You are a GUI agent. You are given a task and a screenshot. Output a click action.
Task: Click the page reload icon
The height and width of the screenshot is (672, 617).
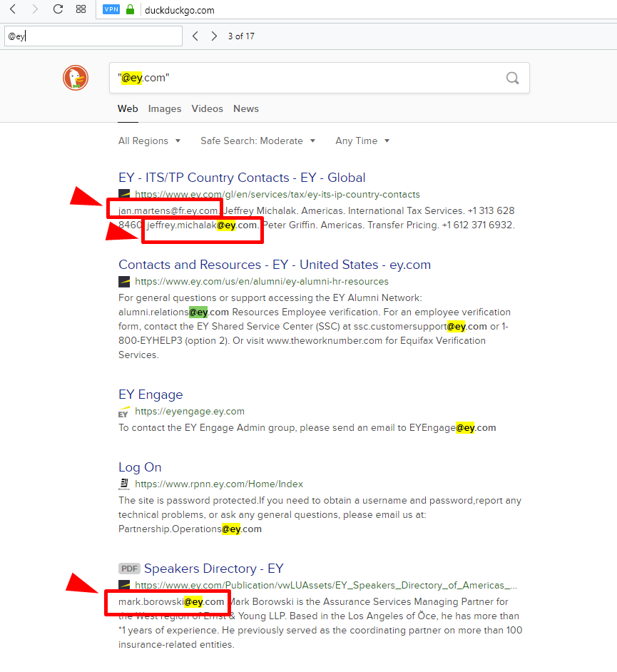57,10
